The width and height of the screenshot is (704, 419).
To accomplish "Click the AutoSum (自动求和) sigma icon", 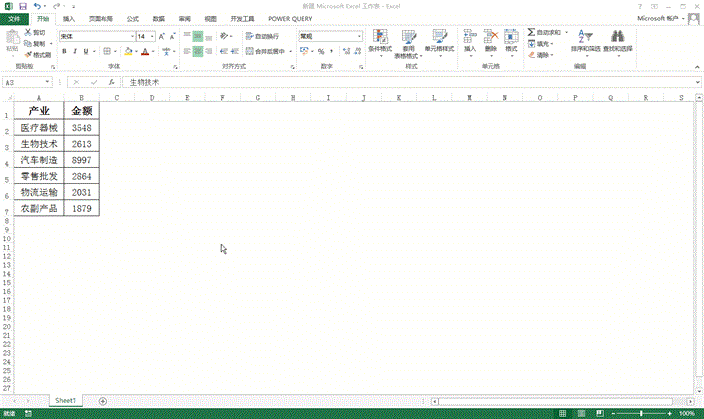I will tap(532, 33).
